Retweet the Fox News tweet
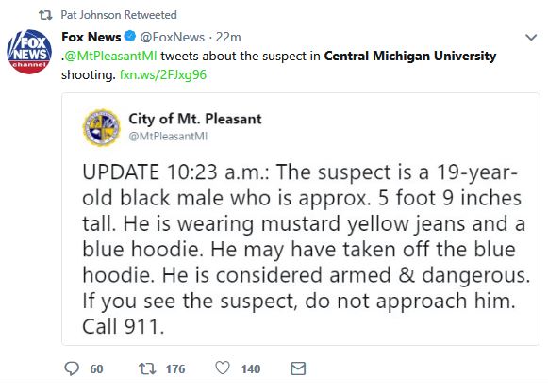The image size is (548, 392). tap(147, 368)
